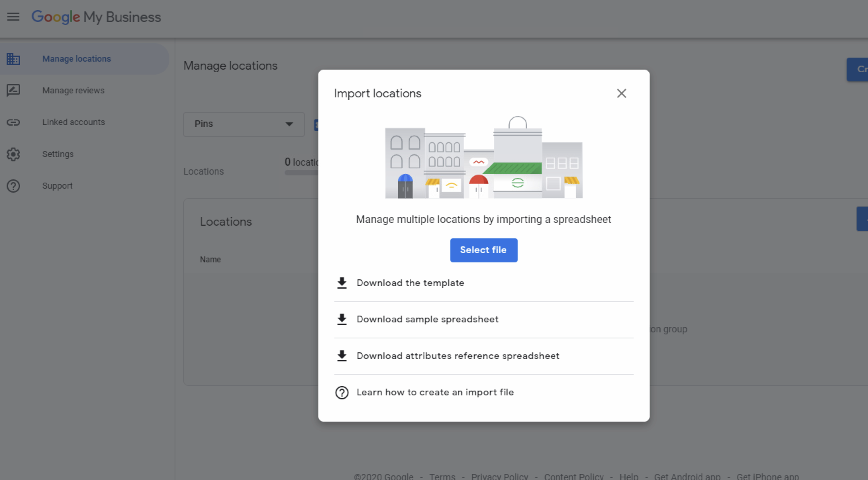Expand the Pins dropdown
The height and width of the screenshot is (480, 868).
pyautogui.click(x=244, y=124)
